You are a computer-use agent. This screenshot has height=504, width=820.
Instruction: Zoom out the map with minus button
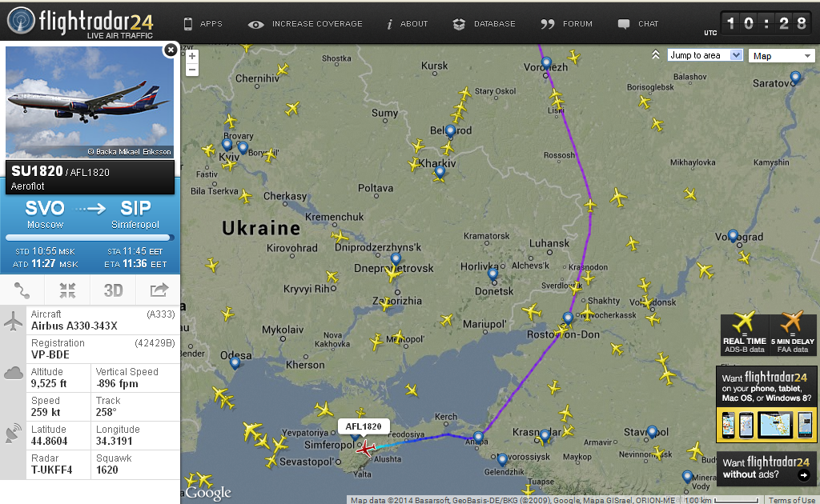[192, 70]
